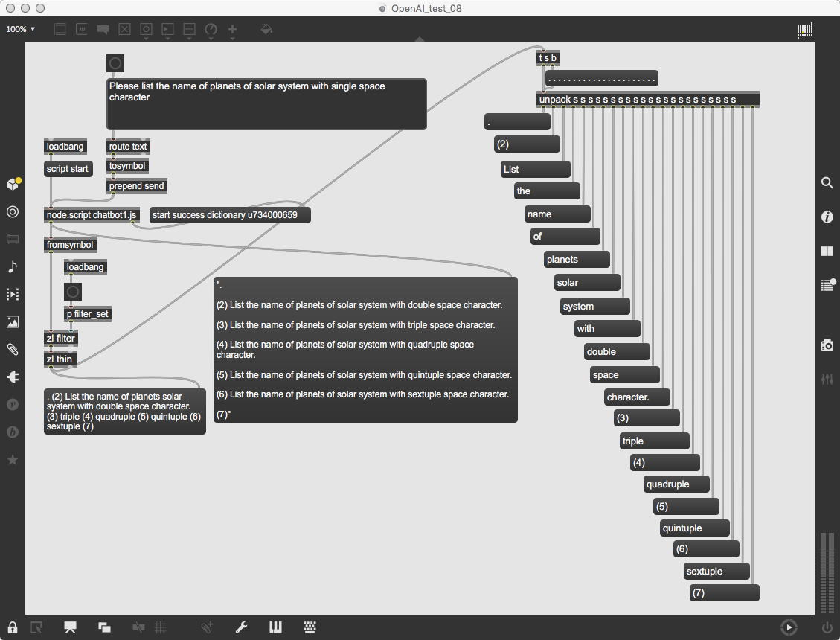Select the 'route text' object
Screen dimensions: 840x640
(128, 147)
